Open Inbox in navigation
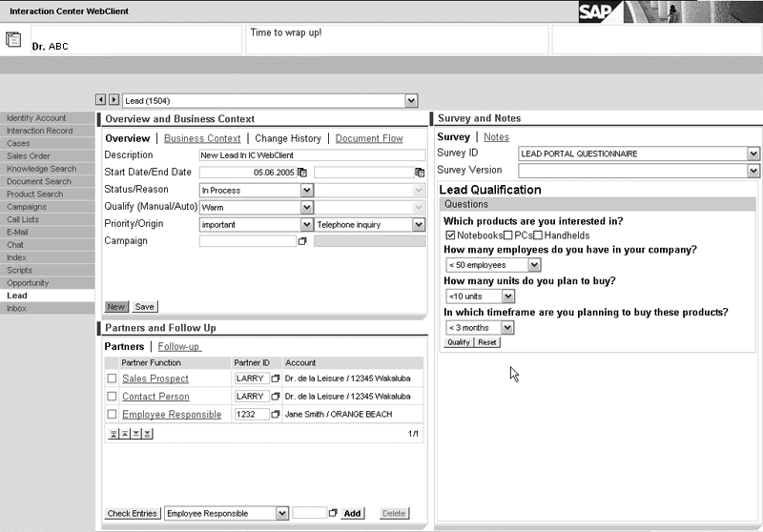763x532 pixels. pos(47,308)
